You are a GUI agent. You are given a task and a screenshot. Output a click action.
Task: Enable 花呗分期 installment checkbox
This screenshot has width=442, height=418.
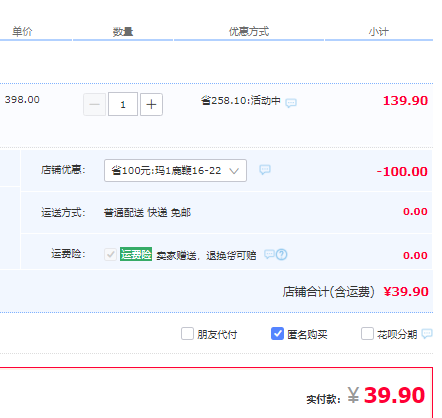[367, 333]
